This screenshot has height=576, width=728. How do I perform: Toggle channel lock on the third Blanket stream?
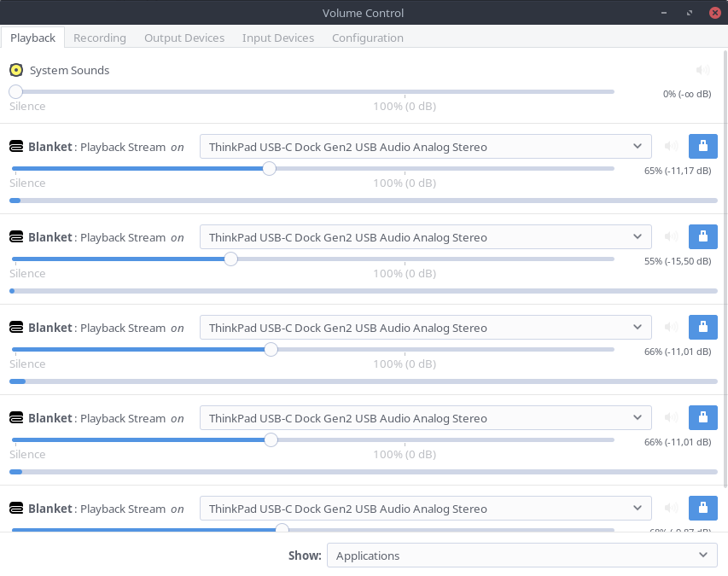(702, 328)
